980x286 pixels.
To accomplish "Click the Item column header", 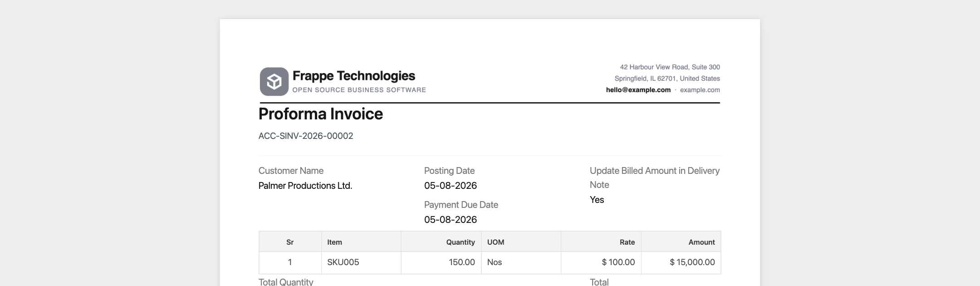I will coord(361,242).
